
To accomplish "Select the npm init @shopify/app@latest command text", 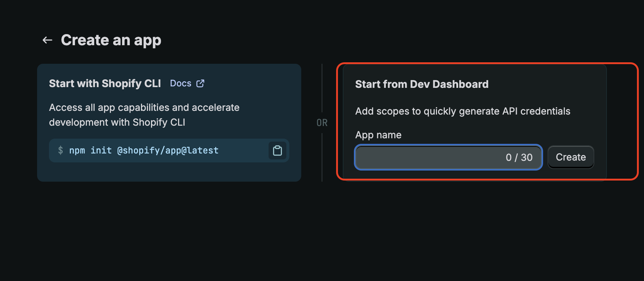I will click(144, 151).
